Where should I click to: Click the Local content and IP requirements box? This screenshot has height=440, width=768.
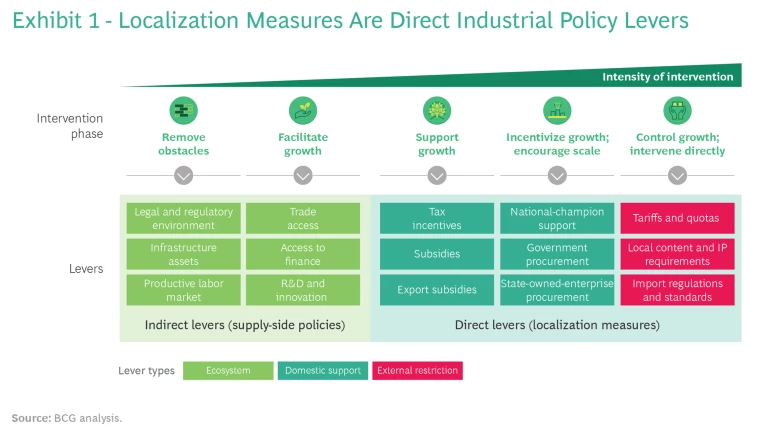pos(677,254)
